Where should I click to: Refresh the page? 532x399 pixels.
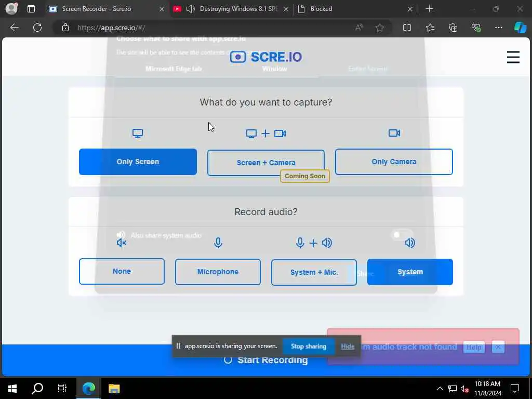37,28
